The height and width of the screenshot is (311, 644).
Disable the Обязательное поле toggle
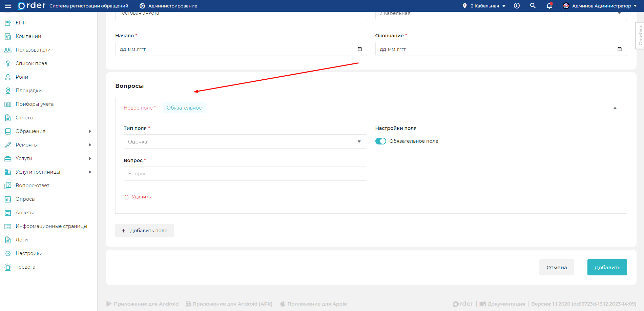click(380, 141)
